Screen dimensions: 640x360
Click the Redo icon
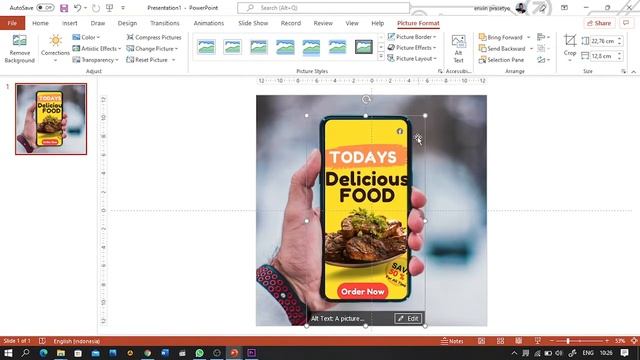96,8
